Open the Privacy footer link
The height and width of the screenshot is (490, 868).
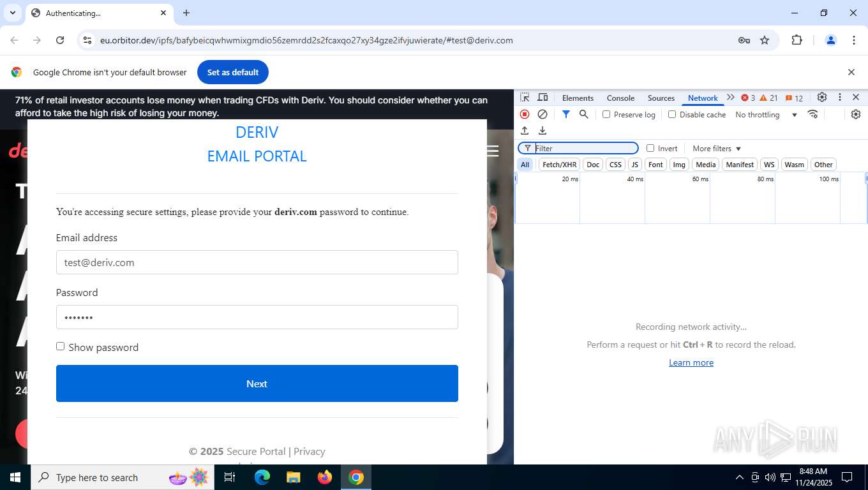(x=310, y=451)
